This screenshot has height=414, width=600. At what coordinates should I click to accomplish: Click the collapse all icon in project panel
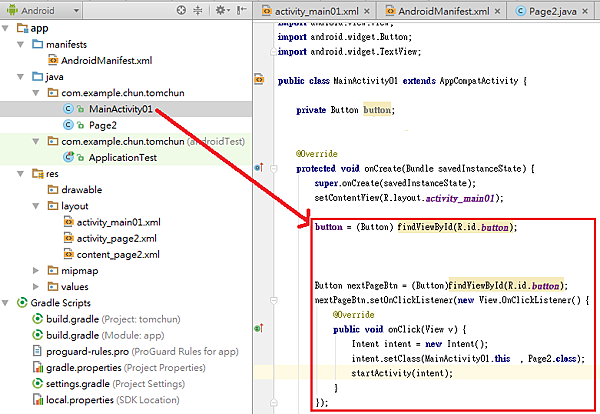click(196, 11)
